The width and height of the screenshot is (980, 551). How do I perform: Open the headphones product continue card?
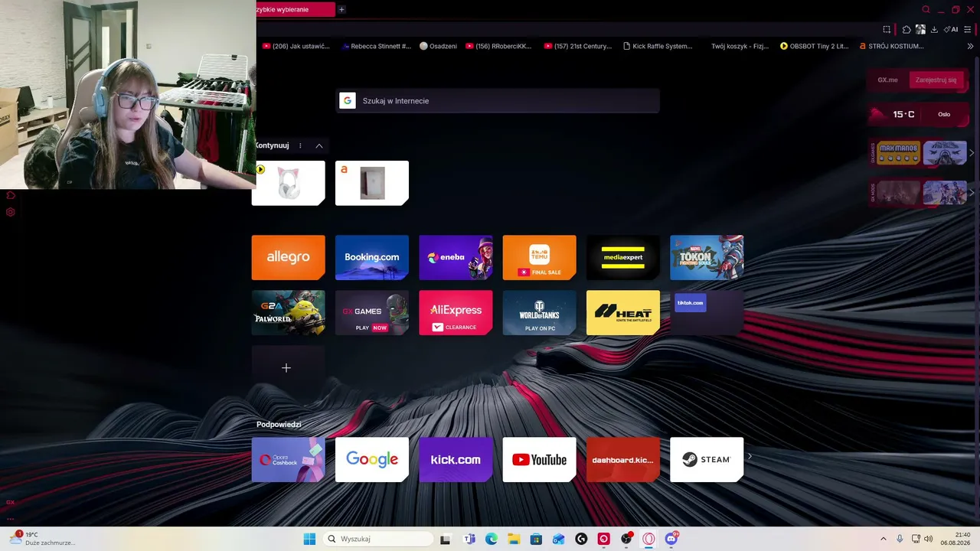(288, 183)
